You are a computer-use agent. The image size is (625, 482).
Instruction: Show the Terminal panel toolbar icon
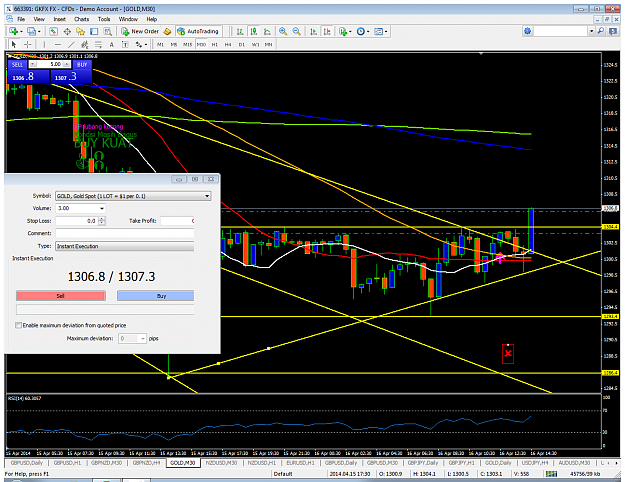pos(94,31)
